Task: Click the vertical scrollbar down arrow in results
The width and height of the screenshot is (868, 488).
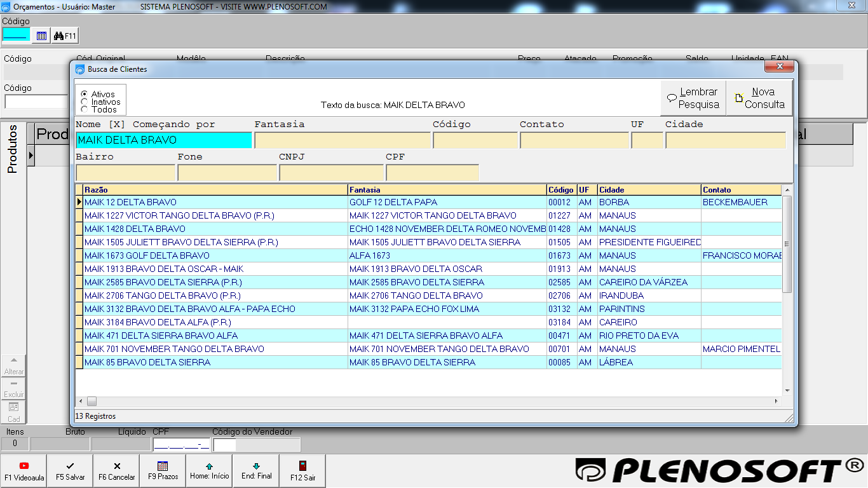Action: pos(787,390)
